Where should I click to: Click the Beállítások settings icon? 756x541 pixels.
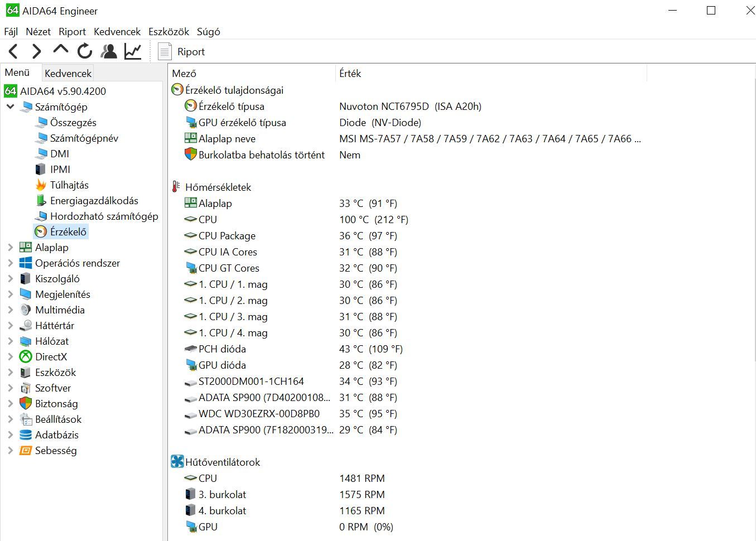click(x=26, y=419)
